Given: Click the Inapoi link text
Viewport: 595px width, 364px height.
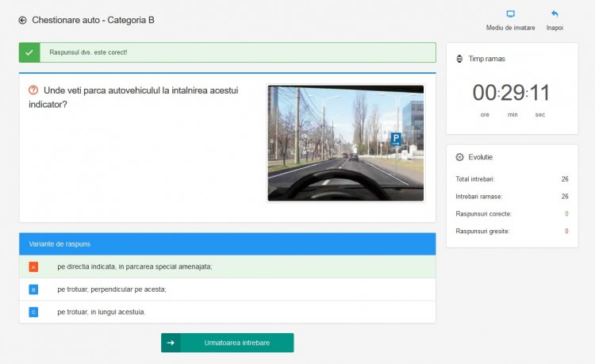Looking at the screenshot, I should pos(555,28).
